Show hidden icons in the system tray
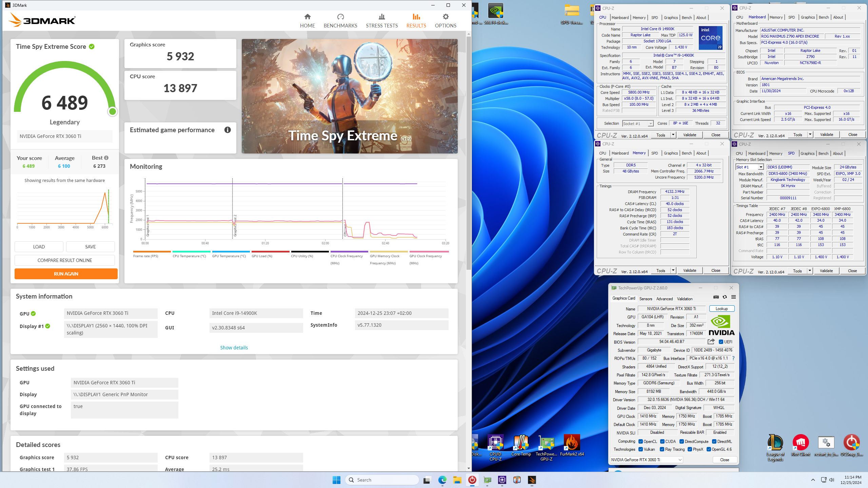This screenshot has height=488, width=868. pos(813,480)
